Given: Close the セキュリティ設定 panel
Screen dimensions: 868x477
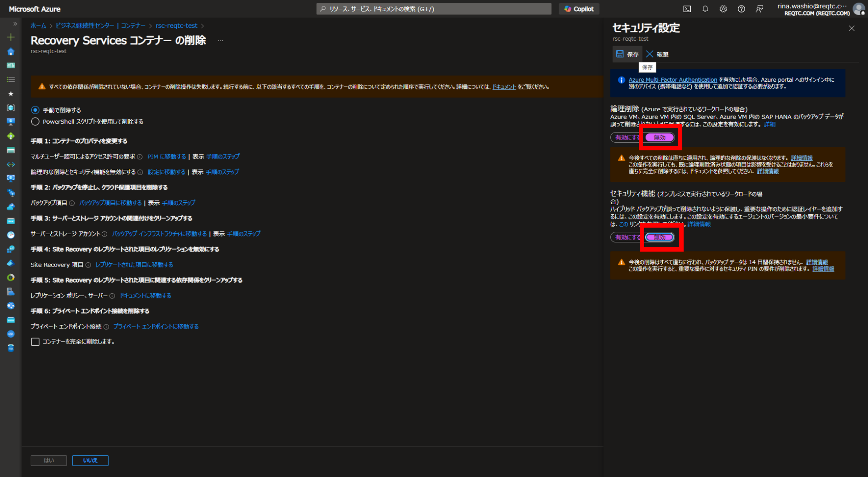Looking at the screenshot, I should 851,28.
